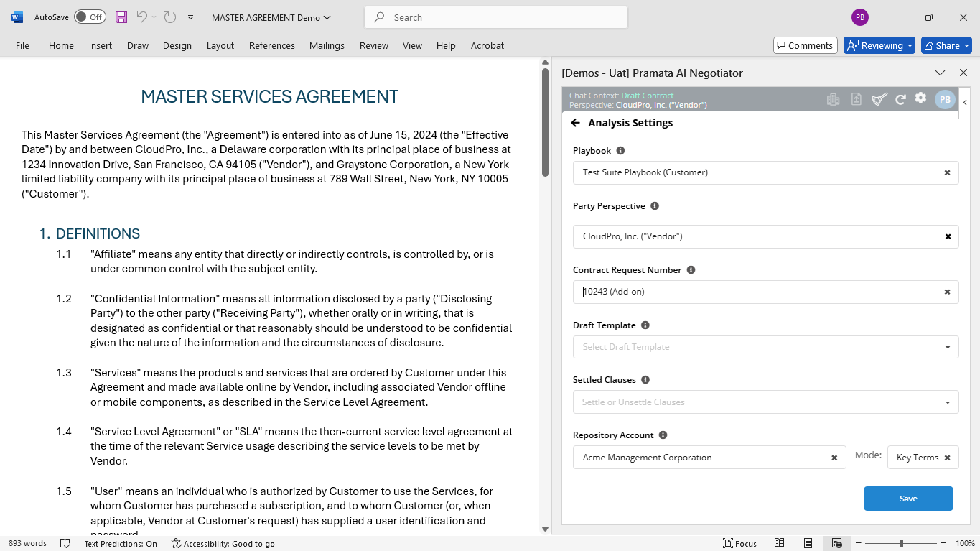This screenshot has width=980, height=551.
Task: Open the Draw ribbon tab
Action: click(x=138, y=45)
